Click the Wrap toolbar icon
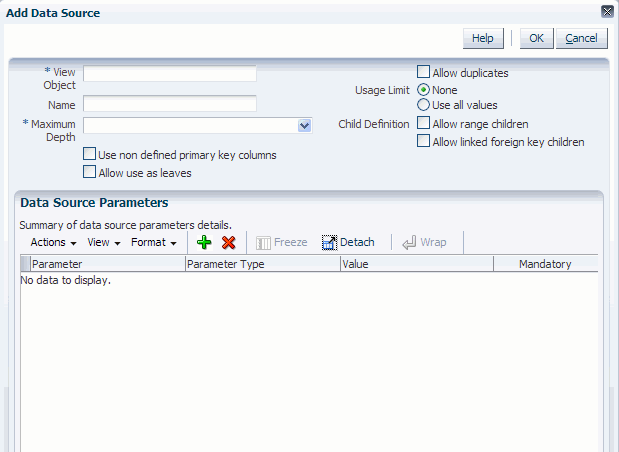The image size is (619, 452). [409, 242]
